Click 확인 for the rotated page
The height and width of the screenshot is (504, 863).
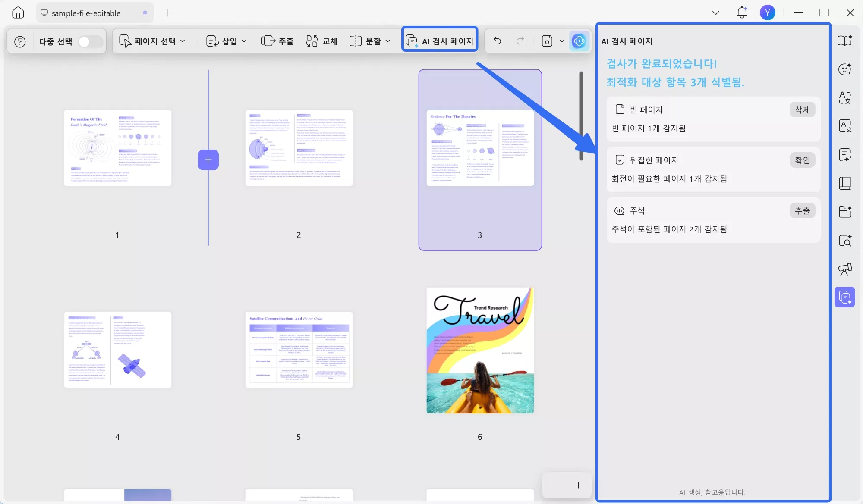(802, 160)
